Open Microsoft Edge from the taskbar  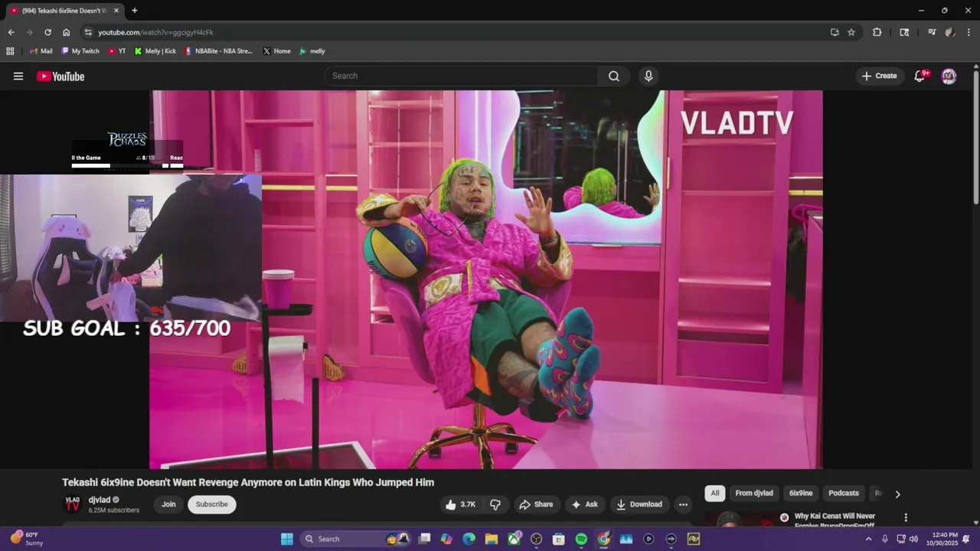469,539
